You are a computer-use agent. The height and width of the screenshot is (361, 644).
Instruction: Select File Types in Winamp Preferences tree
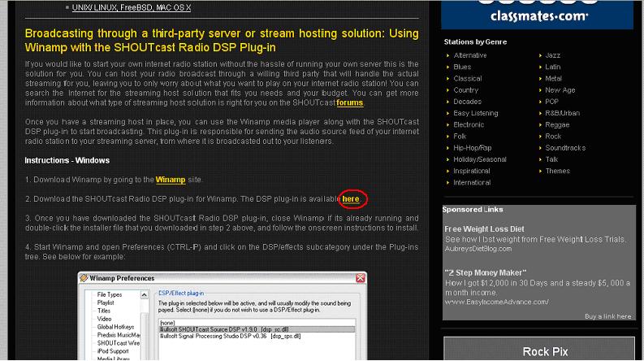pos(110,294)
